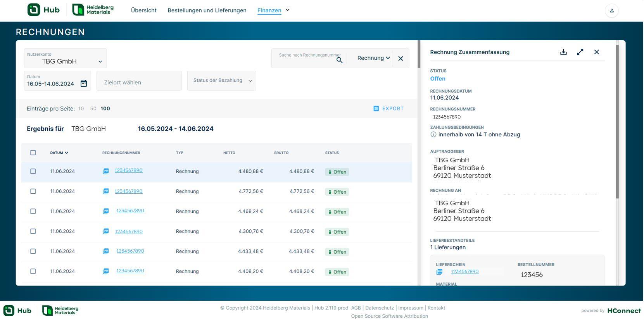
Task: Click the Zielort wählen input field
Action: click(139, 82)
